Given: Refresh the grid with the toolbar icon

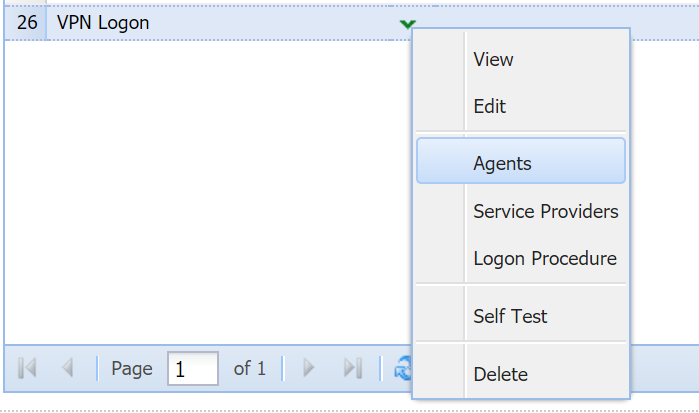Looking at the screenshot, I should click(x=402, y=369).
